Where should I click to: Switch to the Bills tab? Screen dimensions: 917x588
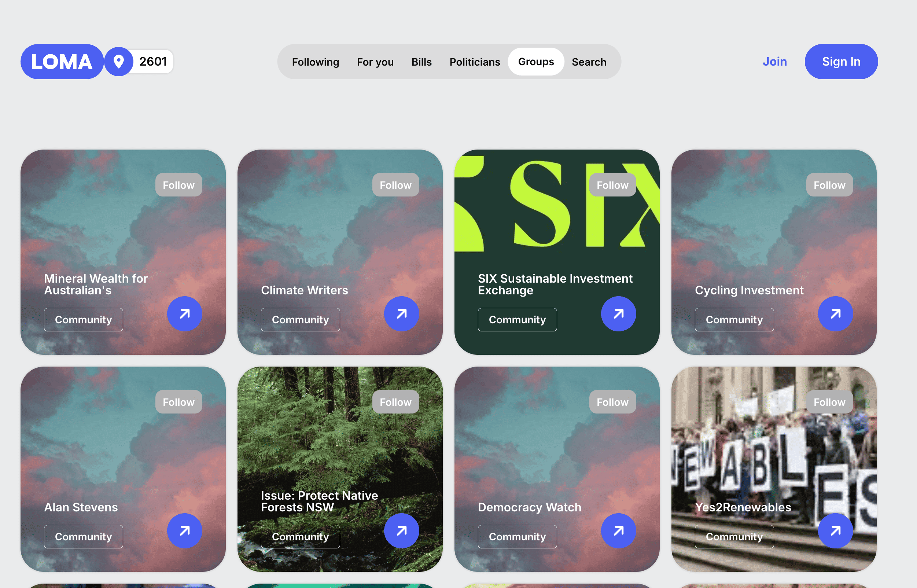pyautogui.click(x=421, y=62)
